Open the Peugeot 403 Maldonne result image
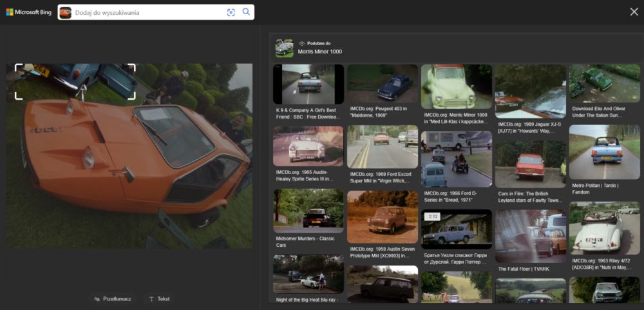644x310 pixels. pyautogui.click(x=382, y=84)
